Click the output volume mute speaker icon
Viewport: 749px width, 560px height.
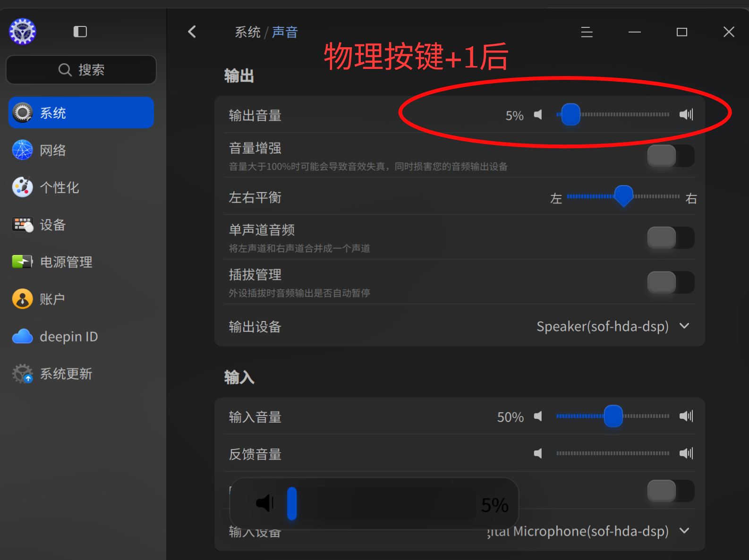coord(538,115)
